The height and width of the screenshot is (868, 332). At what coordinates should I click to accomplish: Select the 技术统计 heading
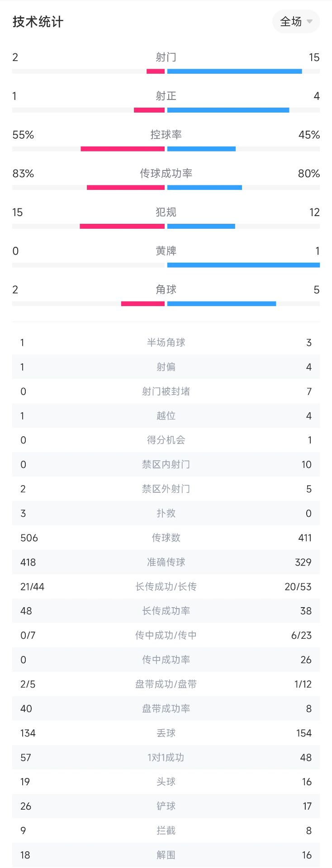38,22
